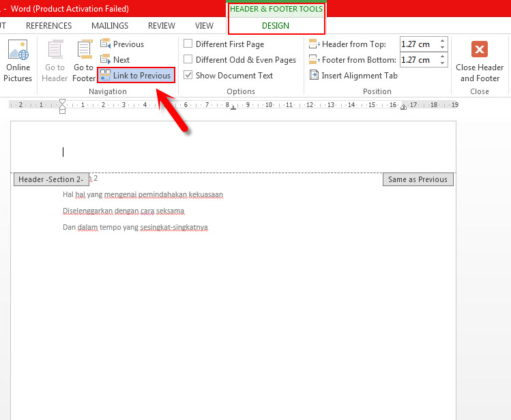This screenshot has height=420, width=511.
Task: Click the Footer from Bottom icon
Action: pos(314,59)
